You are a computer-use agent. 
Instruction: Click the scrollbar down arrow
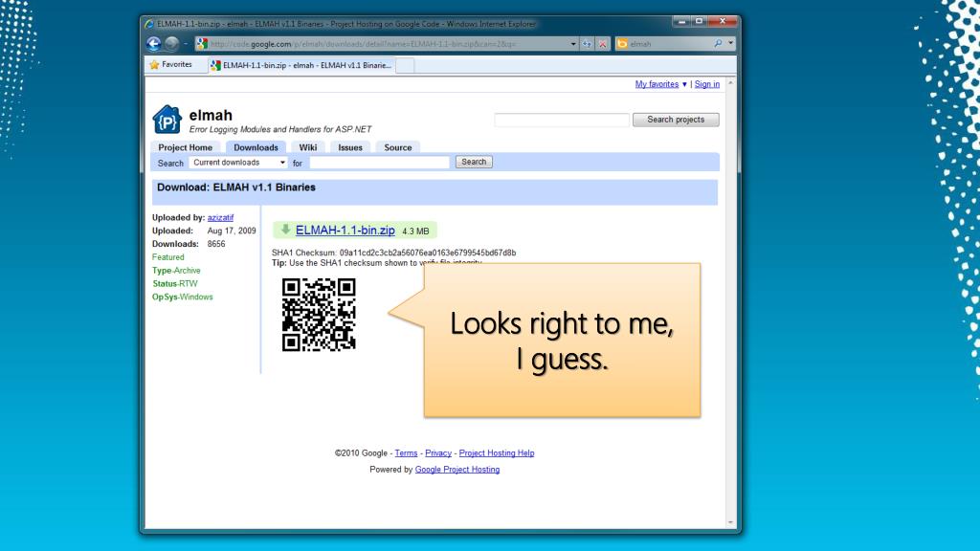(730, 522)
